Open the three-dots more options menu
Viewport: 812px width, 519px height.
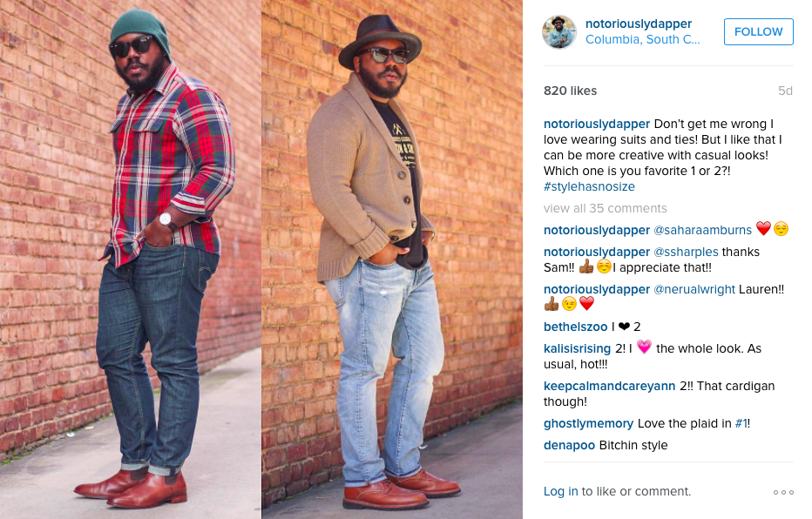pos(783,492)
